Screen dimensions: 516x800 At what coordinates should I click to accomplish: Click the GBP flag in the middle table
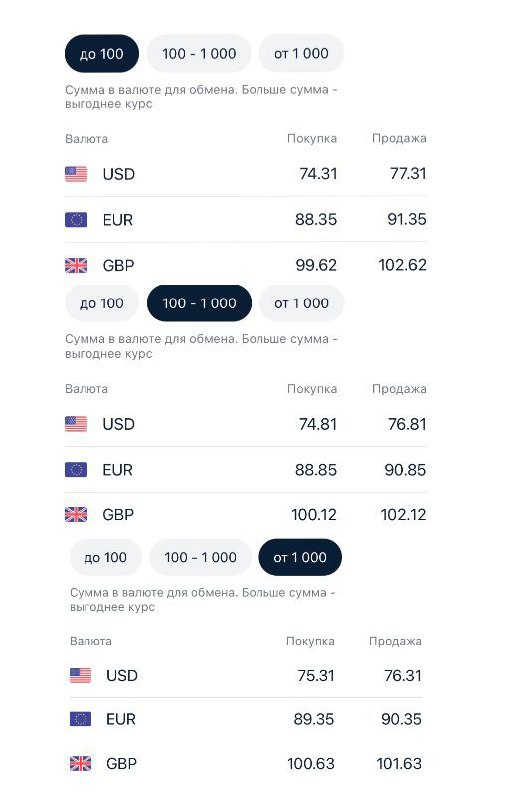(x=76, y=514)
